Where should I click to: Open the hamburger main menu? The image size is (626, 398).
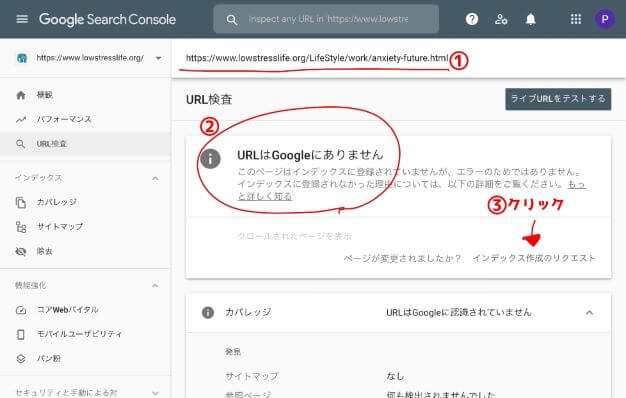pyautogui.click(x=22, y=19)
